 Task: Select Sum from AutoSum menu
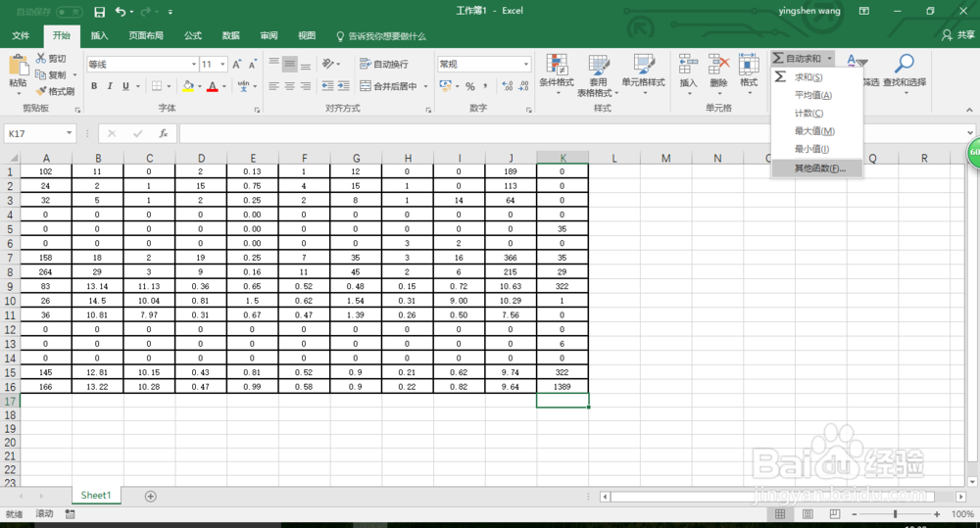pos(817,76)
